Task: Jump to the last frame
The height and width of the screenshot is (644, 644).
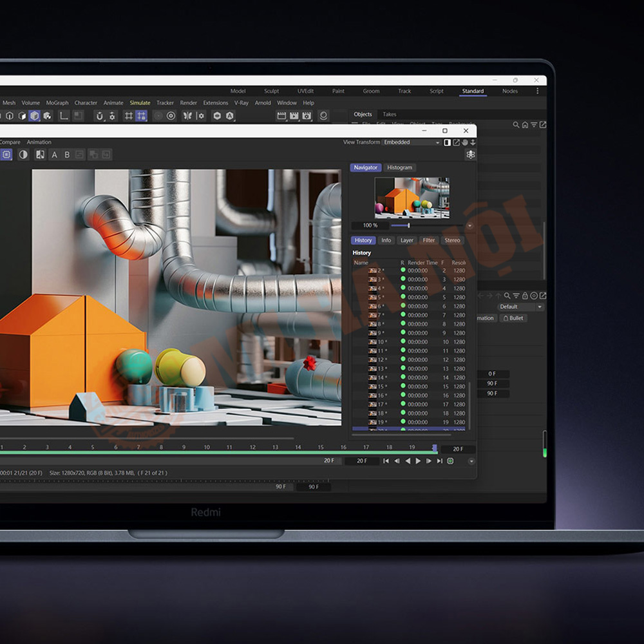Action: tap(440, 461)
